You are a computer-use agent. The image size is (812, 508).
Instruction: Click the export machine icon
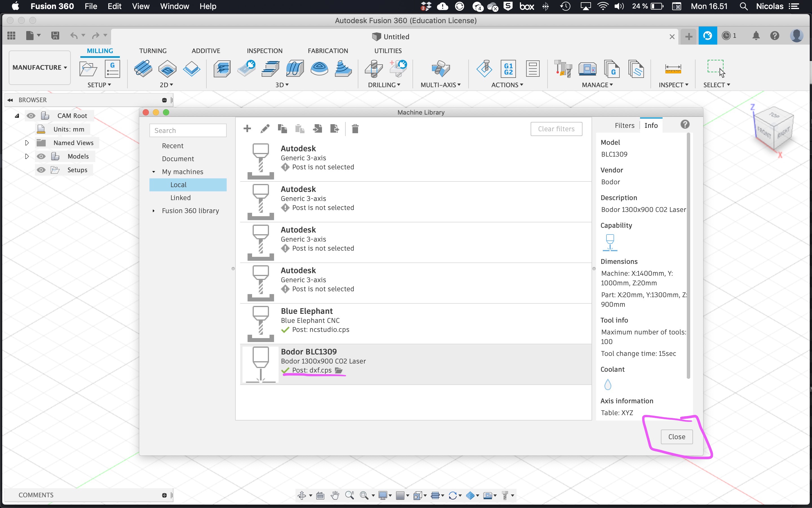point(335,129)
